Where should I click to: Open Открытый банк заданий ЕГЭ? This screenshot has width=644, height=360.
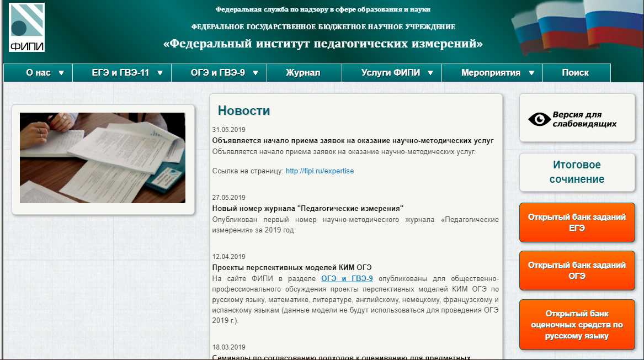coord(577,223)
